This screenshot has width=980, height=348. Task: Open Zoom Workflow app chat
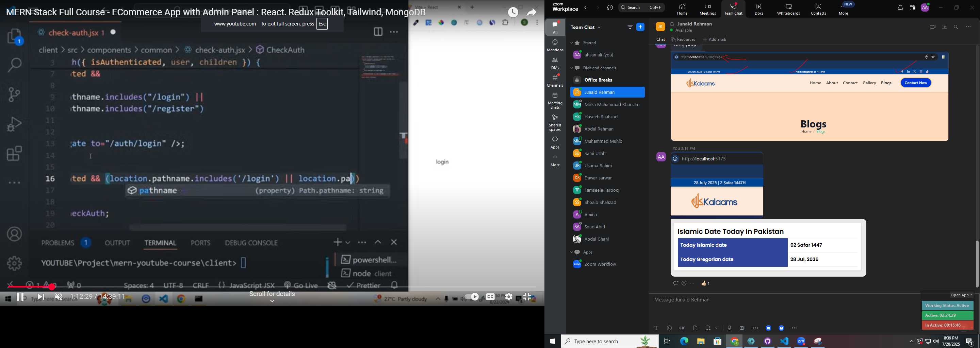pyautogui.click(x=607, y=264)
